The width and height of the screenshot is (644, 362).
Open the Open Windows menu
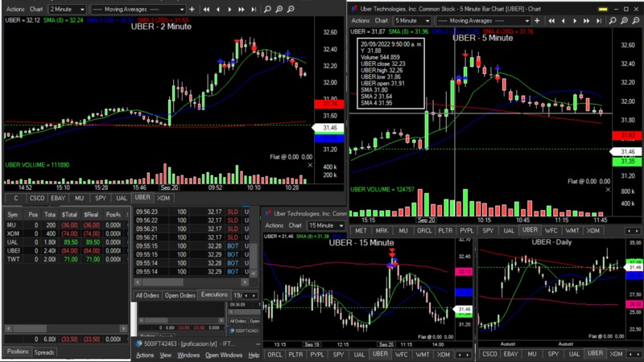point(223,355)
